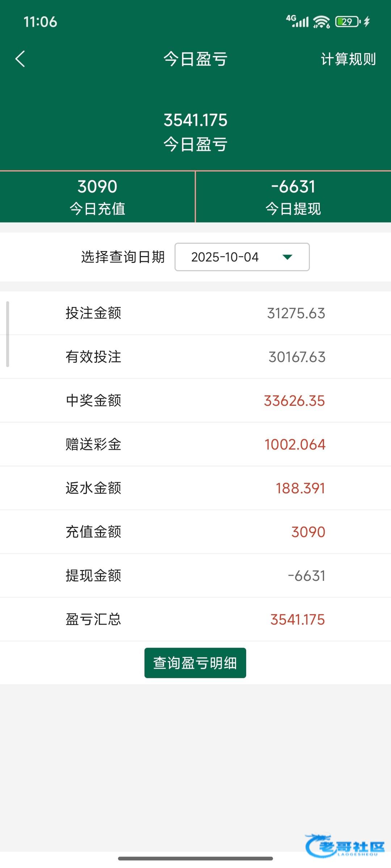The width and height of the screenshot is (391, 868).
Task: Tap the battery indicator icon
Action: pos(347,22)
